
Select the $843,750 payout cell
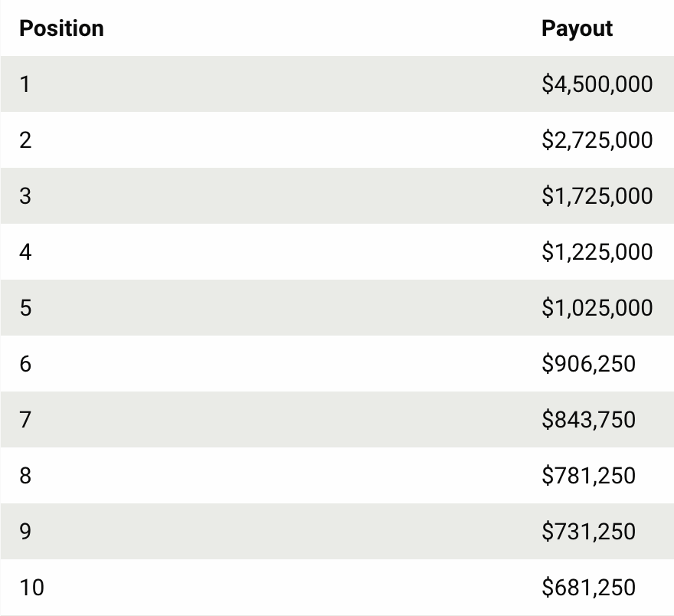click(x=588, y=420)
